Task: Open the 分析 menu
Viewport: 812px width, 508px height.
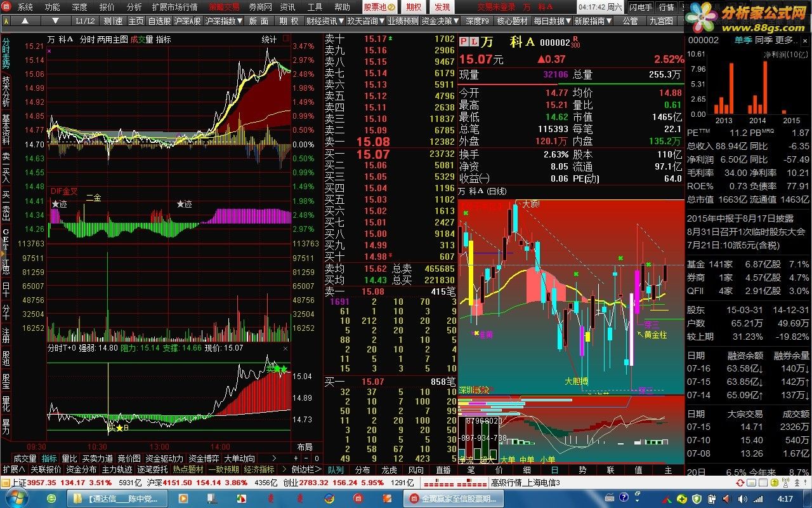Action: [x=134, y=7]
